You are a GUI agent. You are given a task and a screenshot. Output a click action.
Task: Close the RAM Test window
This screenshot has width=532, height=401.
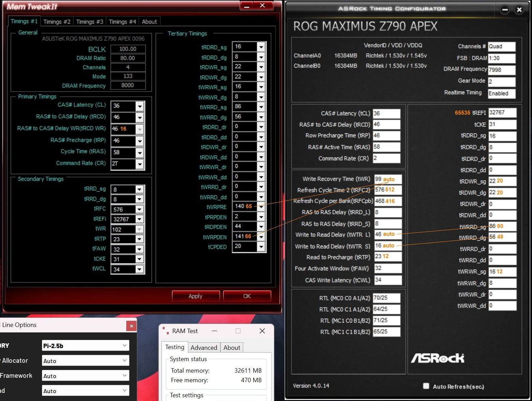(x=262, y=331)
